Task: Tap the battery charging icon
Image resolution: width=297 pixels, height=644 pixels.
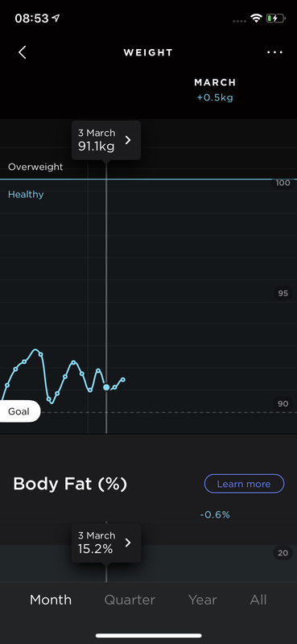Action: point(275,18)
